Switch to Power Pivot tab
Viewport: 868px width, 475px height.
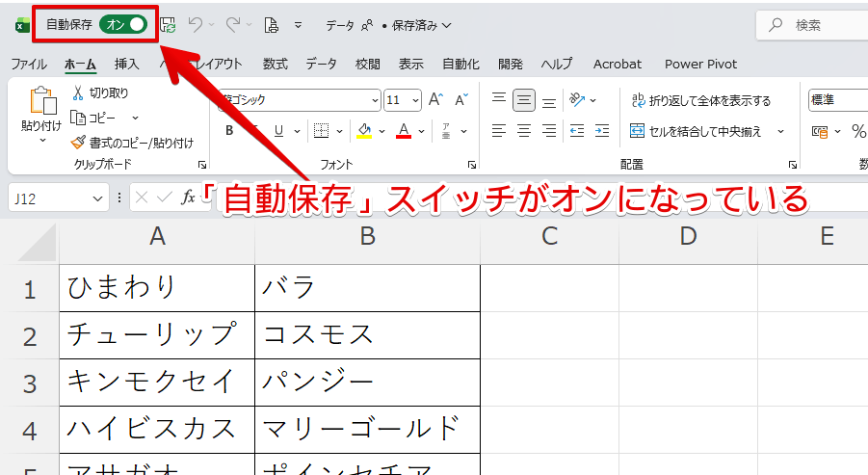click(x=700, y=65)
